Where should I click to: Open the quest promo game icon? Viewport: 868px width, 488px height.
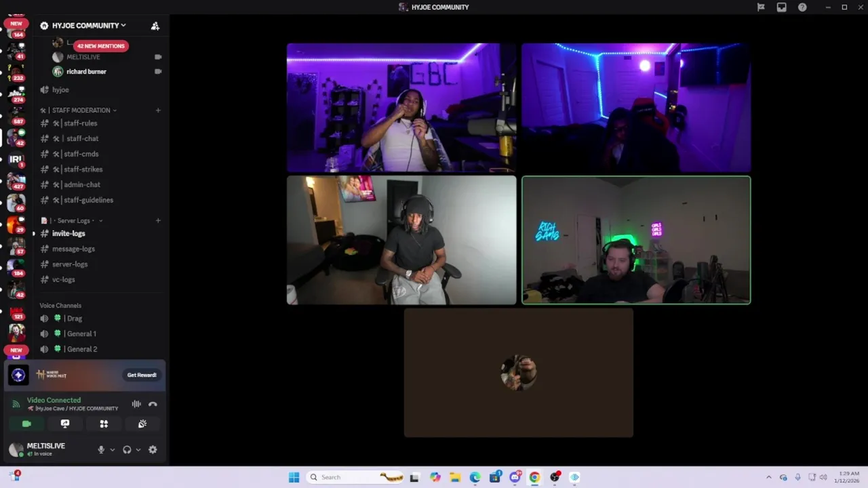[18, 375]
